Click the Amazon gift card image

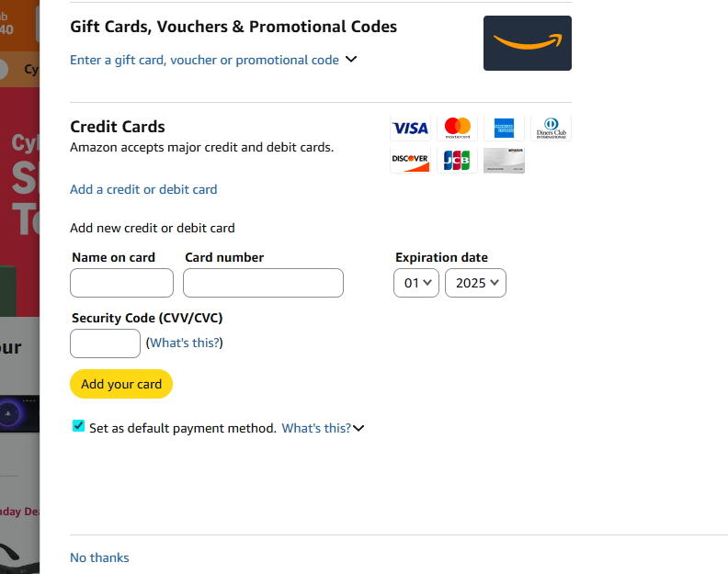(x=528, y=43)
